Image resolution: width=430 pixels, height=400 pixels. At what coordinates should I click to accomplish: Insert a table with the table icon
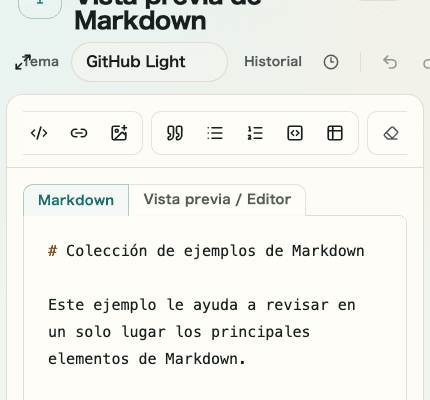[335, 133]
